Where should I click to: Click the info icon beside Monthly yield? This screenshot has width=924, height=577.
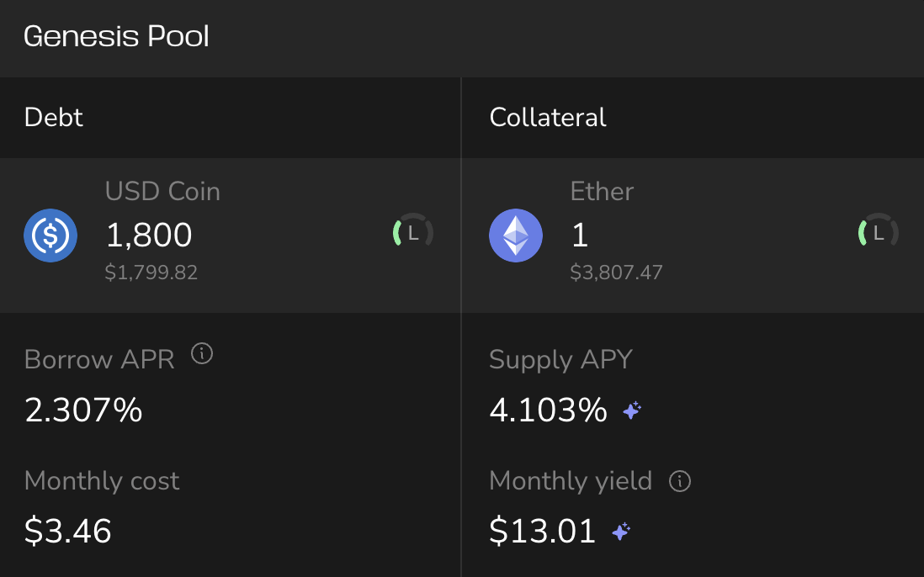[x=679, y=481]
